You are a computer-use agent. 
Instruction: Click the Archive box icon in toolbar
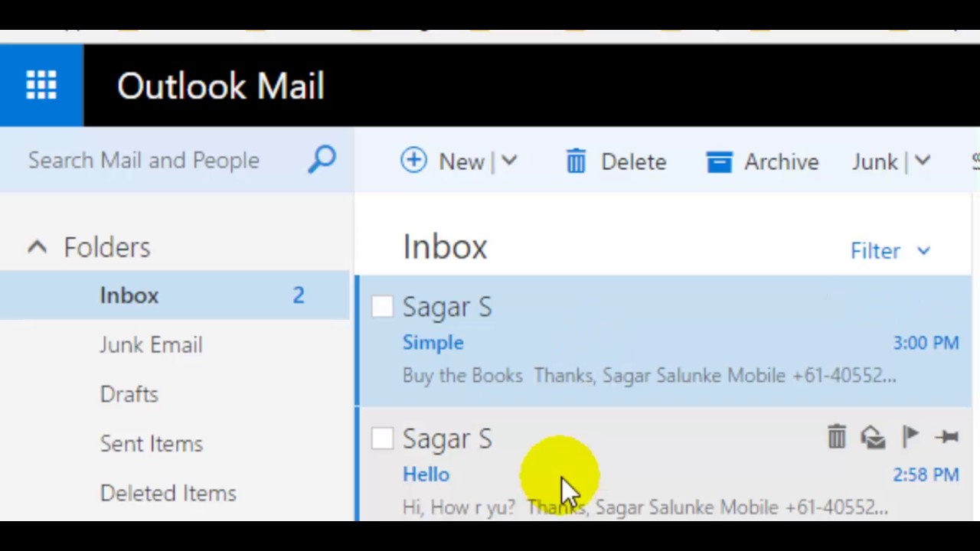719,161
